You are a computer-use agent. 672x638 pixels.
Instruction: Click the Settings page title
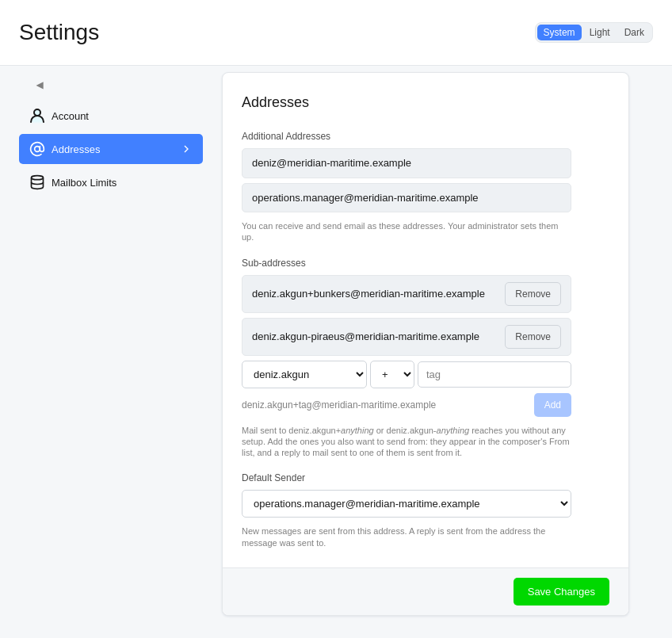(x=59, y=32)
